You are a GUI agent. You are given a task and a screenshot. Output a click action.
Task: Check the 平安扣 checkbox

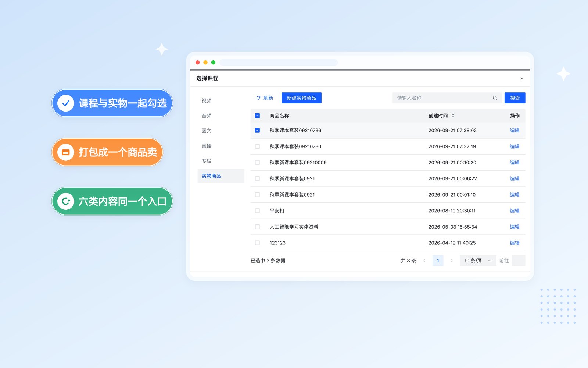(257, 211)
